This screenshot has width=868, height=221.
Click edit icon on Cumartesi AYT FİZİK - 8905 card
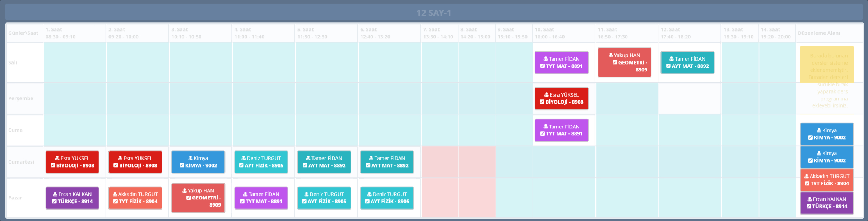[x=241, y=165]
